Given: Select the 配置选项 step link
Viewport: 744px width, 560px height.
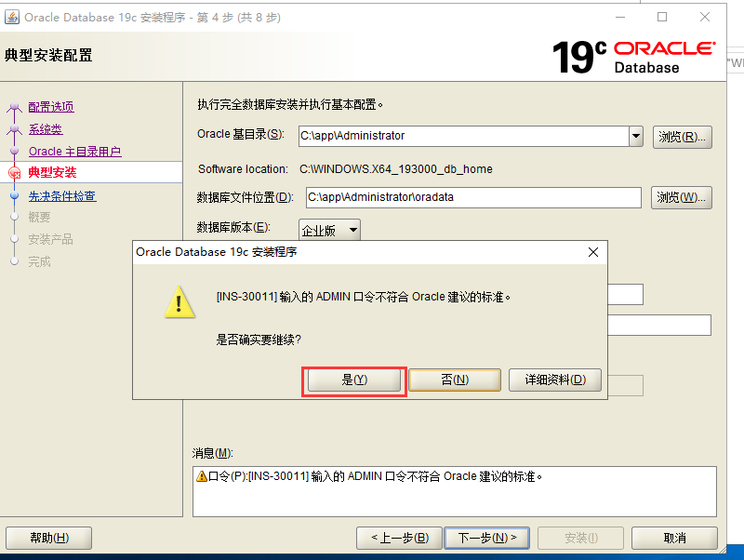Looking at the screenshot, I should (51, 106).
